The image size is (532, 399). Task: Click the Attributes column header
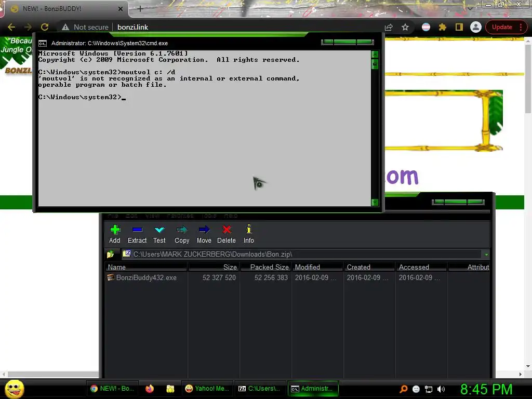pos(469,267)
